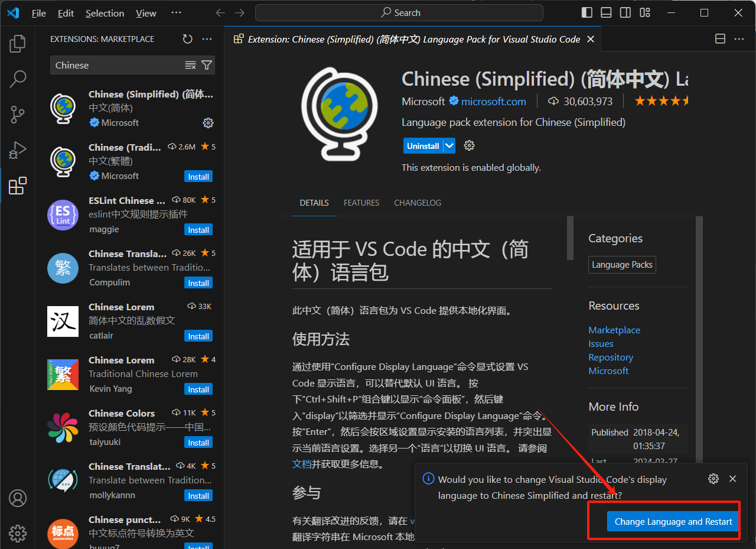The width and height of the screenshot is (756, 549).
Task: Open the extension filter funnel menu
Action: pyautogui.click(x=207, y=65)
